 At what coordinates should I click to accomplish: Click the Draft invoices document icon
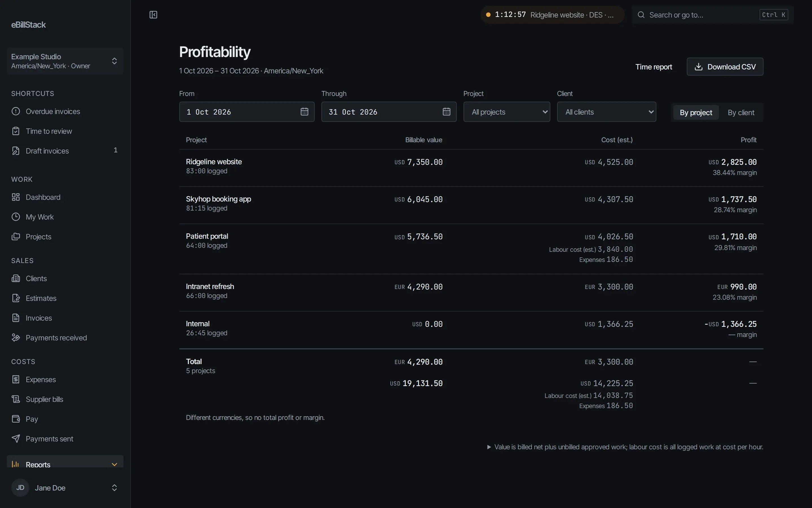click(16, 151)
